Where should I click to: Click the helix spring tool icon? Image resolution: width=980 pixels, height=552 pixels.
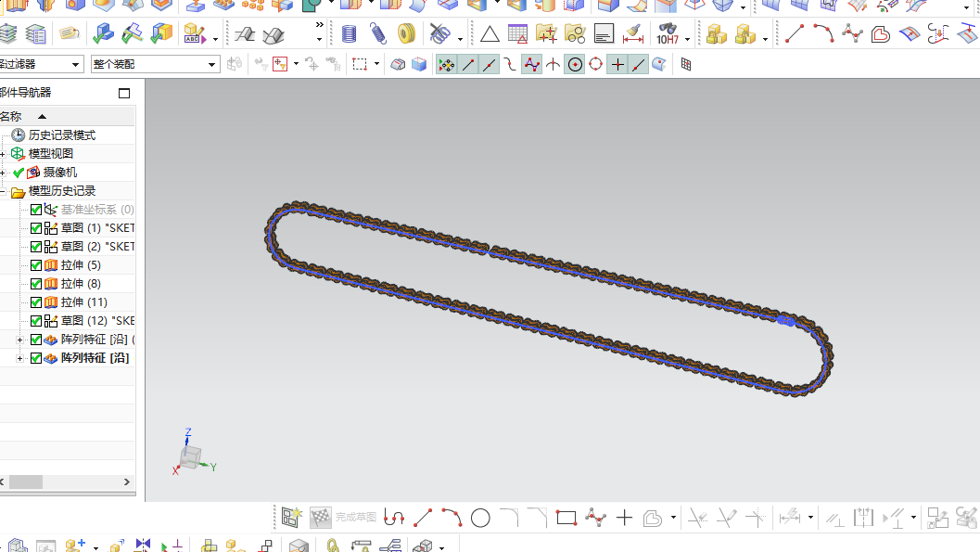point(349,33)
